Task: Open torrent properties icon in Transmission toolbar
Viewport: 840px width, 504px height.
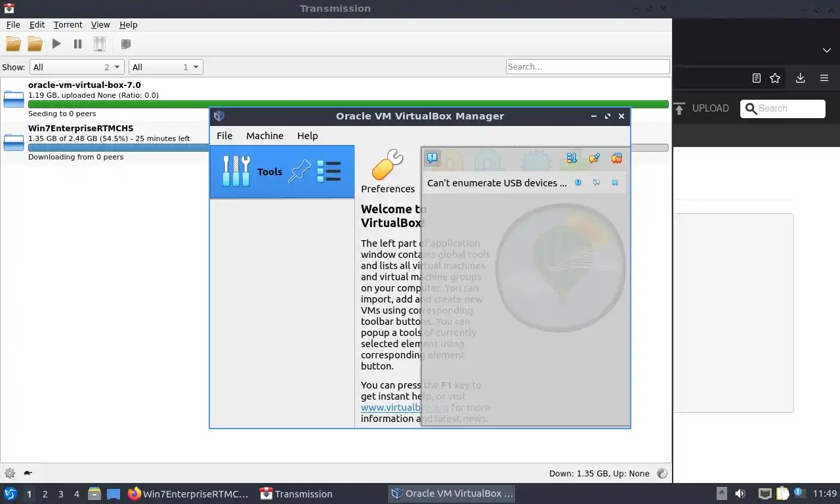Action: pyautogui.click(x=126, y=44)
